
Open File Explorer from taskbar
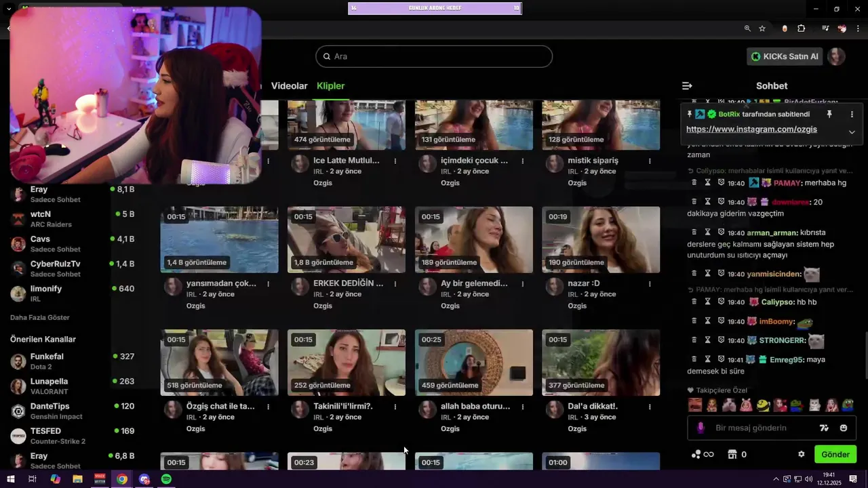tap(77, 479)
